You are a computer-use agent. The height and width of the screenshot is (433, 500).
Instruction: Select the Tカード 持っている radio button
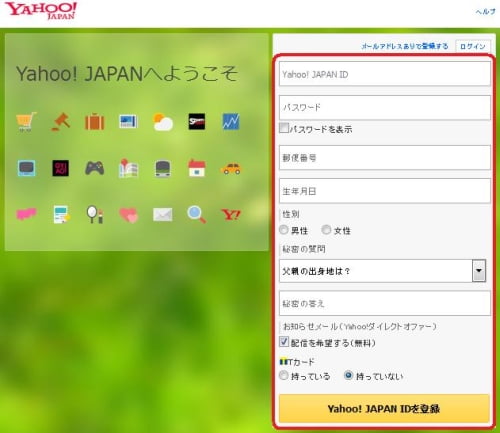[x=284, y=376]
